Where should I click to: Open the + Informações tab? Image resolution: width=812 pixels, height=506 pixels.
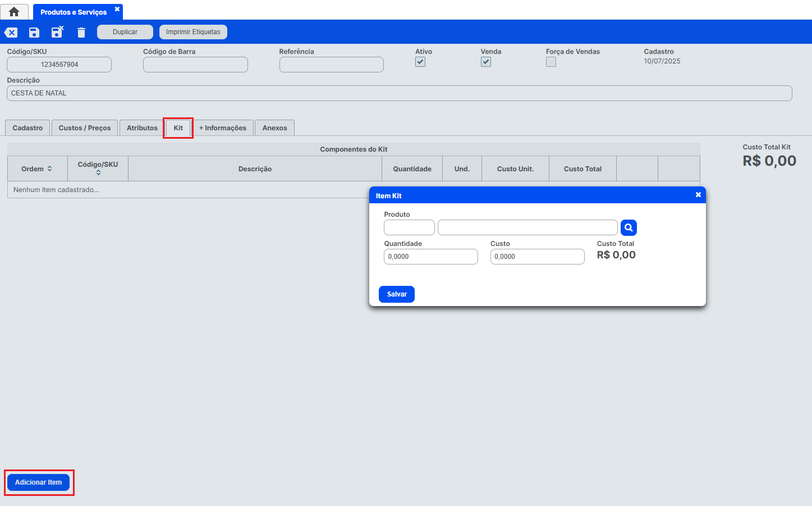click(x=223, y=128)
